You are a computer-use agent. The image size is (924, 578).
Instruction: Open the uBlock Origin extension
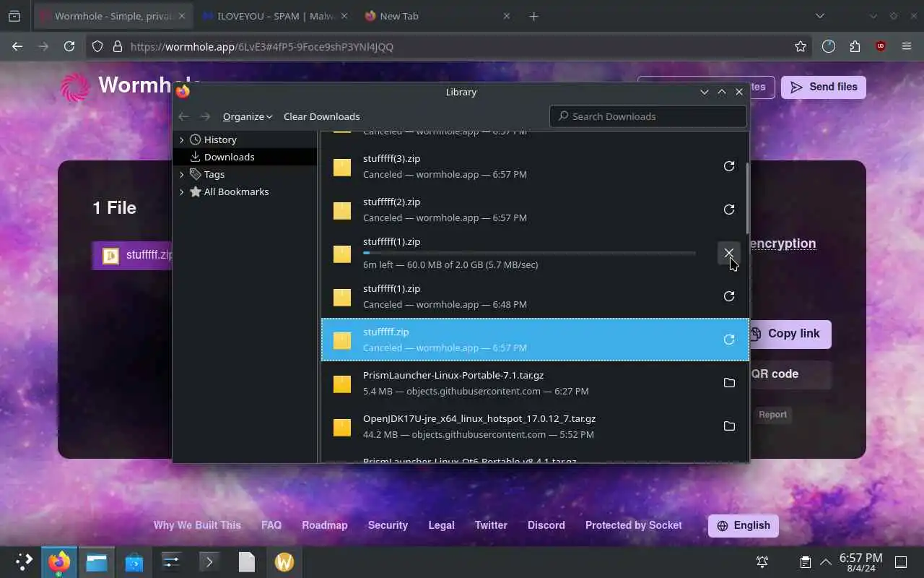pos(880,46)
